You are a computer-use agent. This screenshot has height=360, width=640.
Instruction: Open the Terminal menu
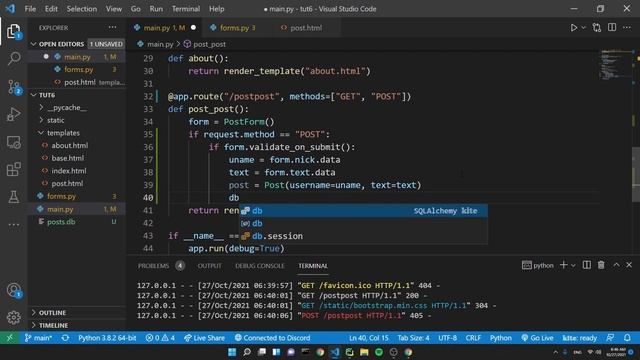[x=186, y=9]
